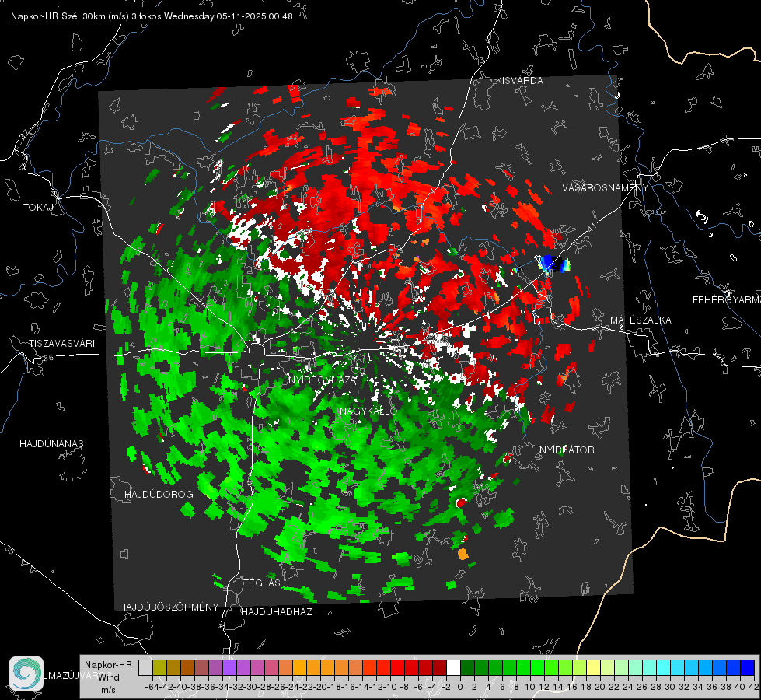
Task: Click the FEHÉRGYARMAT town label
Action: (x=727, y=300)
